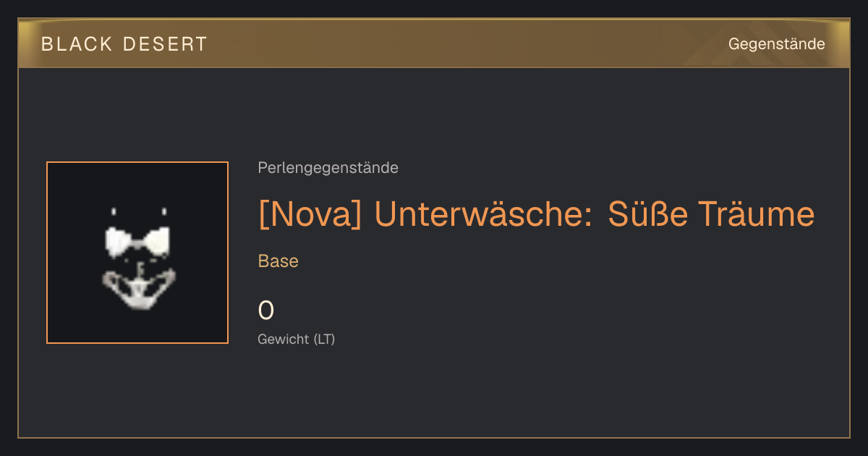Select the white bow in item icon

(137, 242)
